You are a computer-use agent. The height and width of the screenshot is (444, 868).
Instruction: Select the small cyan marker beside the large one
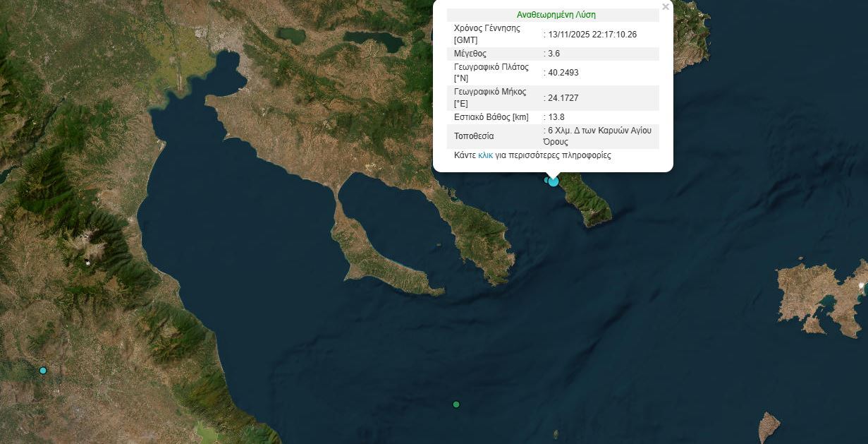point(546,180)
